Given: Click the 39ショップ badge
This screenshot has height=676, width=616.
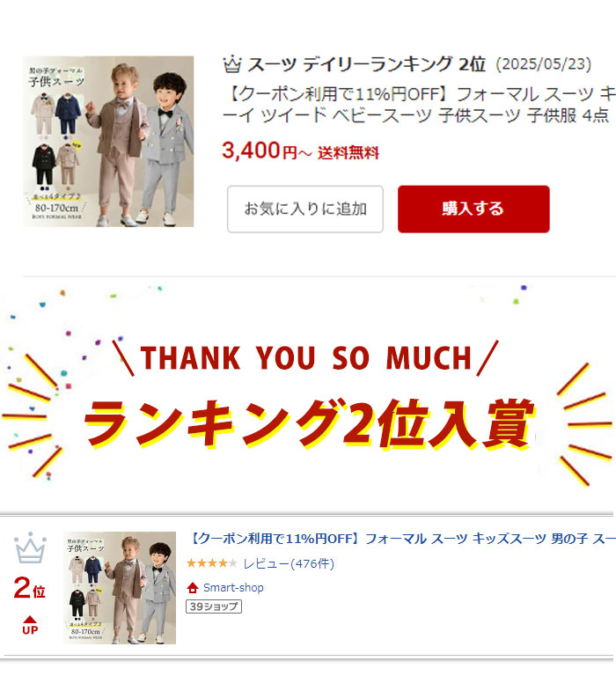Looking at the screenshot, I should (x=214, y=606).
